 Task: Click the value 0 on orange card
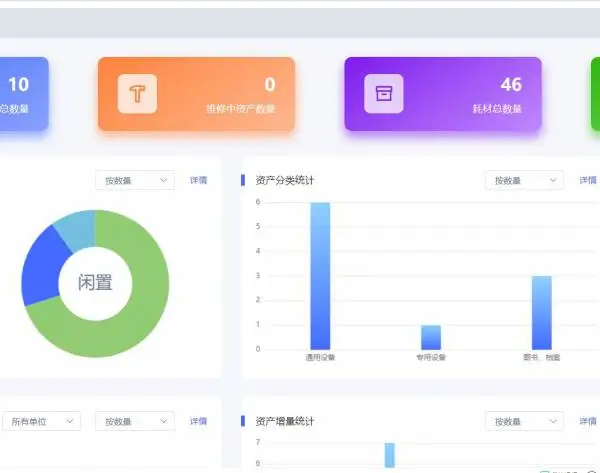pos(270,85)
